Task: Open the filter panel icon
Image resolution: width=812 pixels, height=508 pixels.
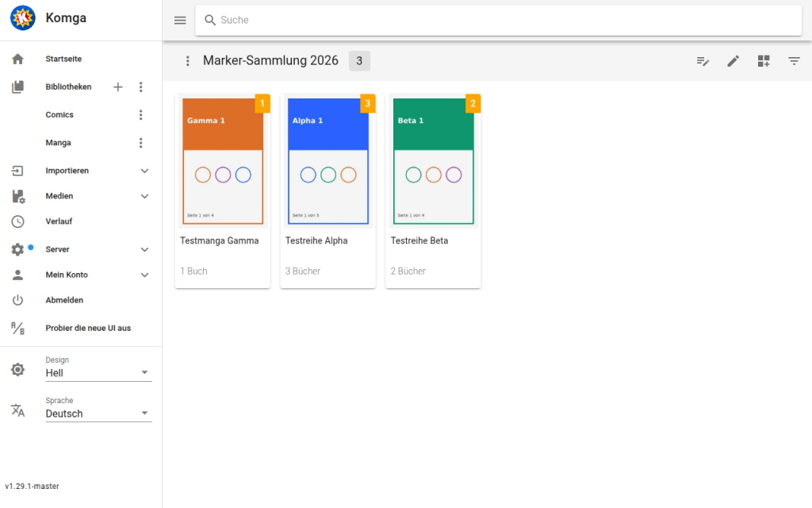Action: tap(794, 61)
